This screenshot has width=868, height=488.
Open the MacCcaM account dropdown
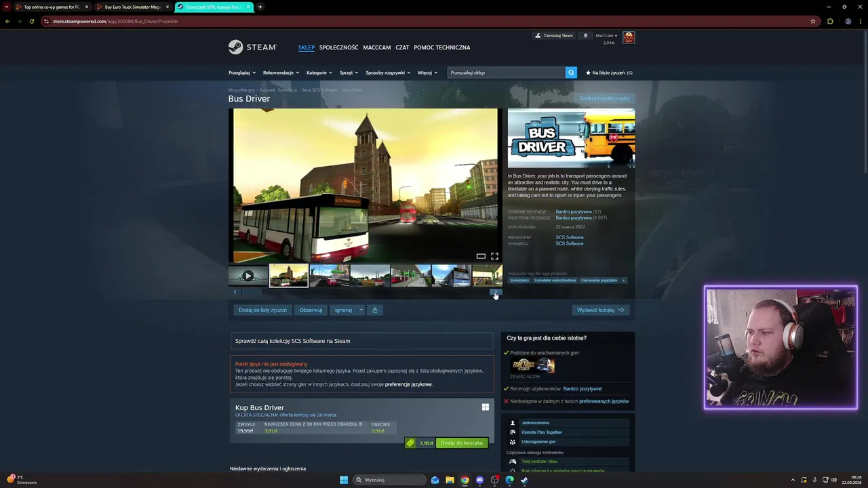tap(606, 35)
